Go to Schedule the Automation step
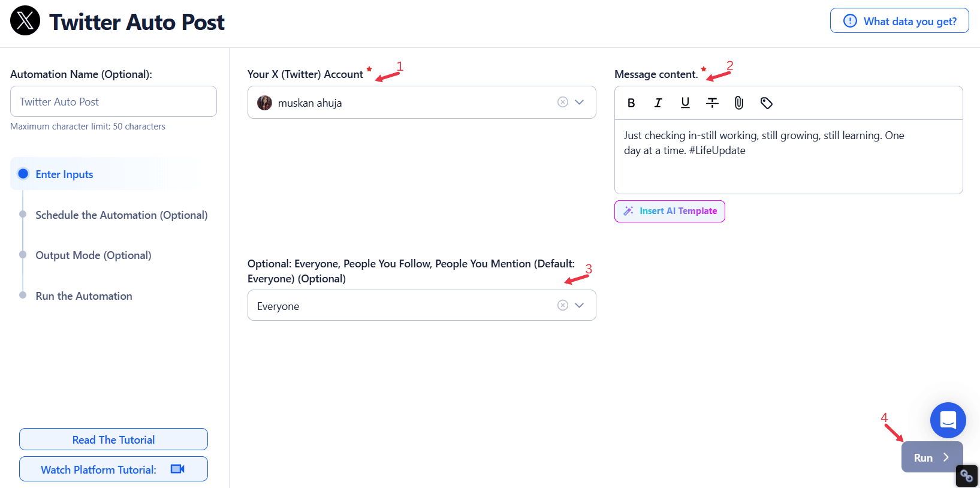The width and height of the screenshot is (980, 488). (121, 215)
